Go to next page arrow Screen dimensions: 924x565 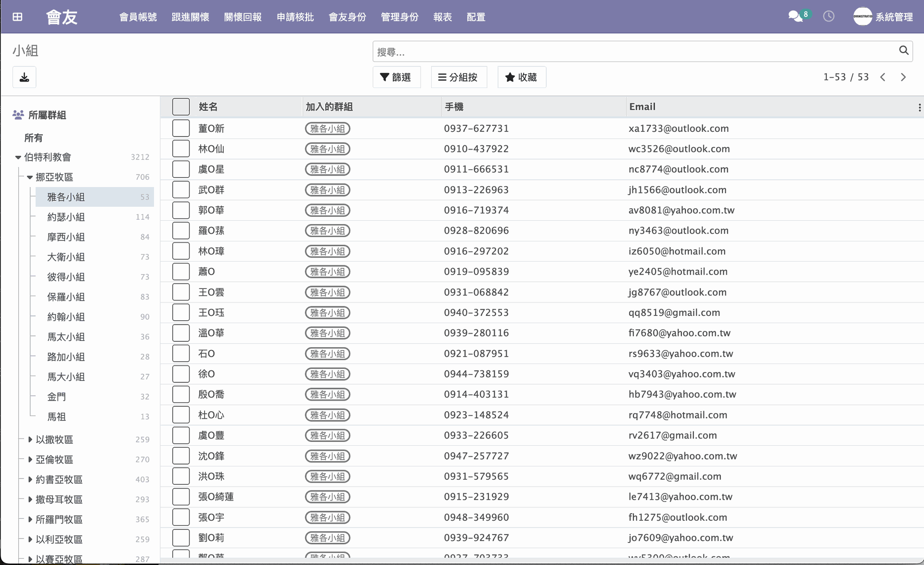coord(903,77)
